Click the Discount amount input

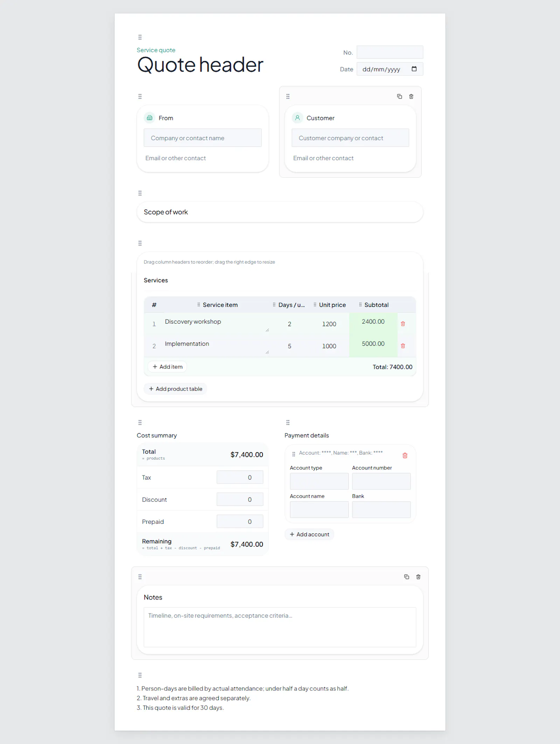click(240, 499)
